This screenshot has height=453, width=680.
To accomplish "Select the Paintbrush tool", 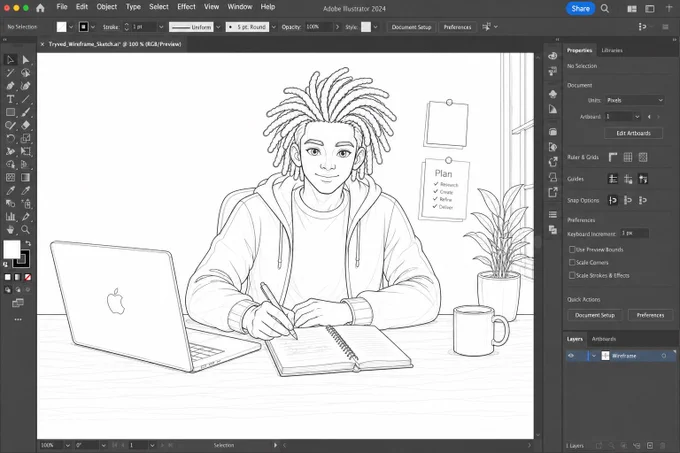I will pos(26,112).
